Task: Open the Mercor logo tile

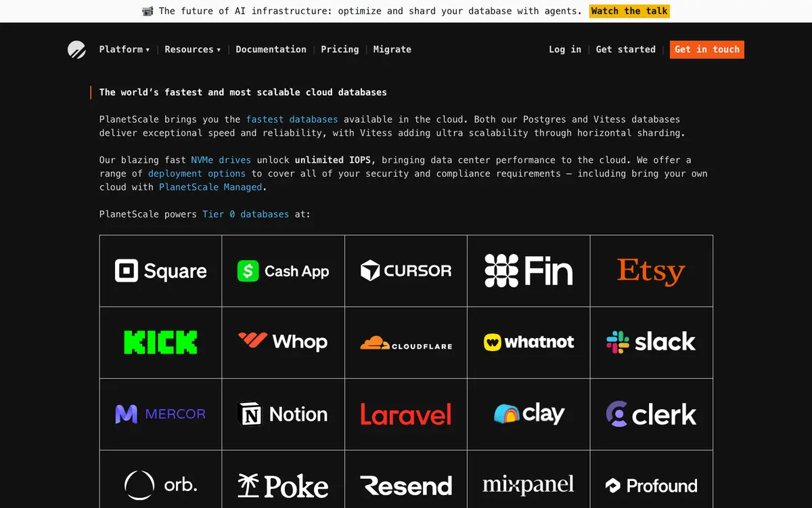Action: coord(160,414)
